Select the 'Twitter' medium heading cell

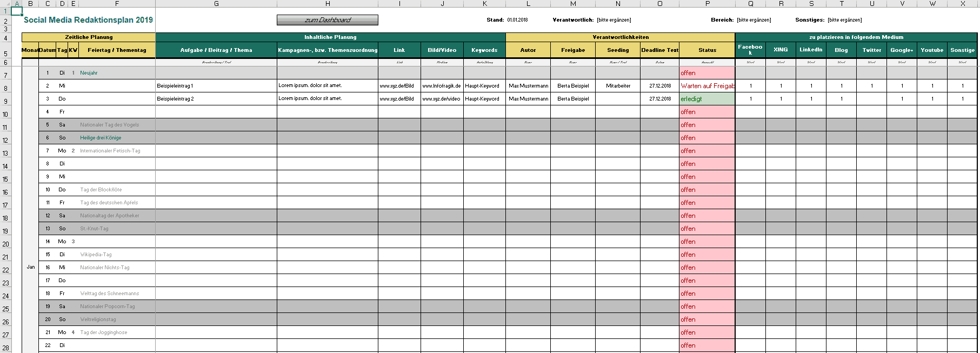(x=871, y=50)
